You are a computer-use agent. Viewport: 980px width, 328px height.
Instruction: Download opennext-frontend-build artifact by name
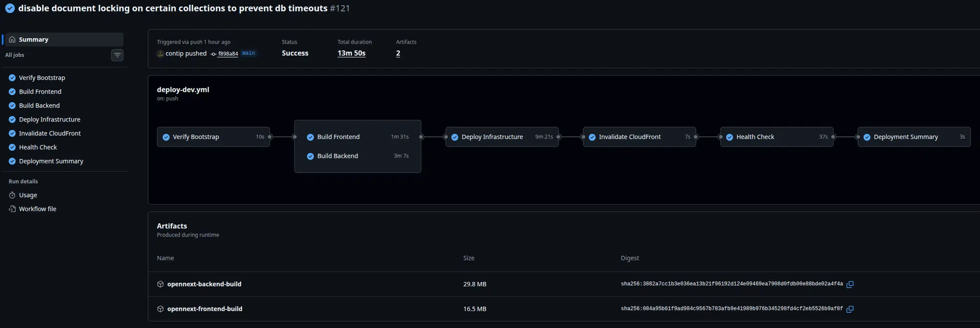click(204, 309)
